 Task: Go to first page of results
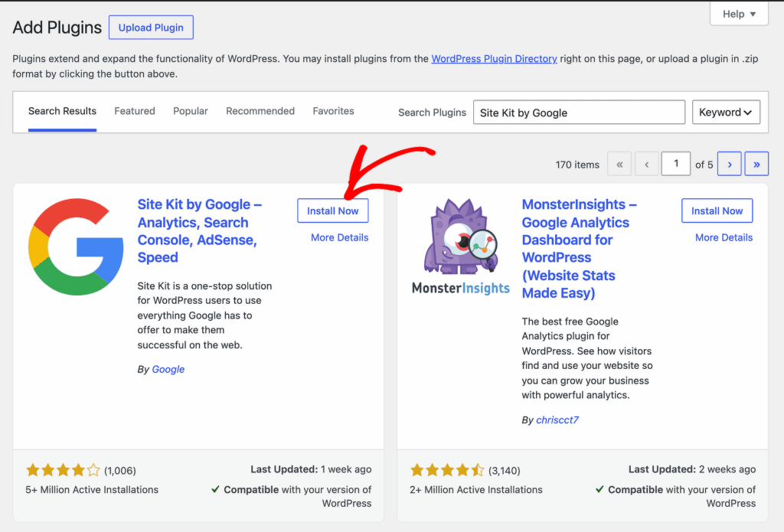619,164
